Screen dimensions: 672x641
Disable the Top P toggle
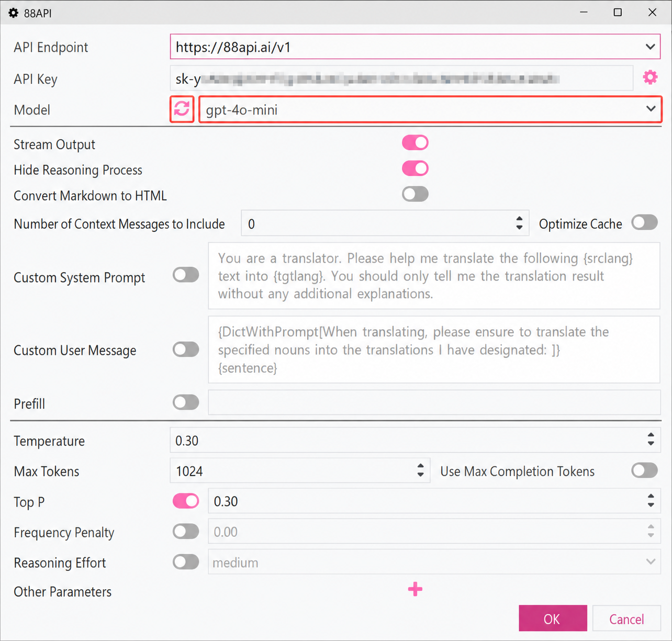(186, 501)
